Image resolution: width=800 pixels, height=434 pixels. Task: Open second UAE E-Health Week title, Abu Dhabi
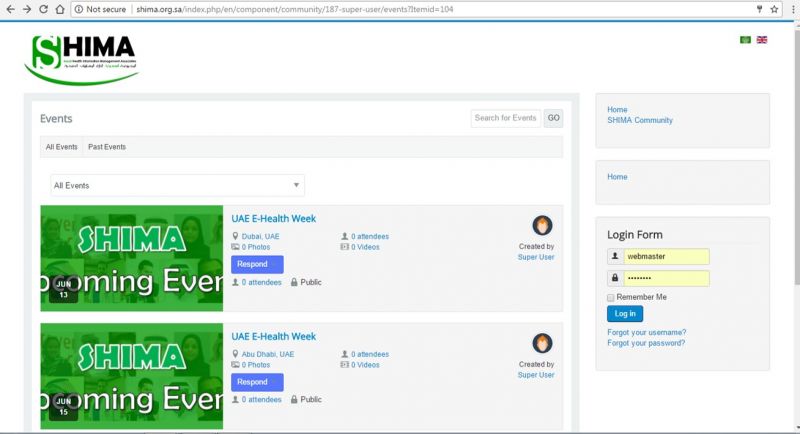[273, 337]
